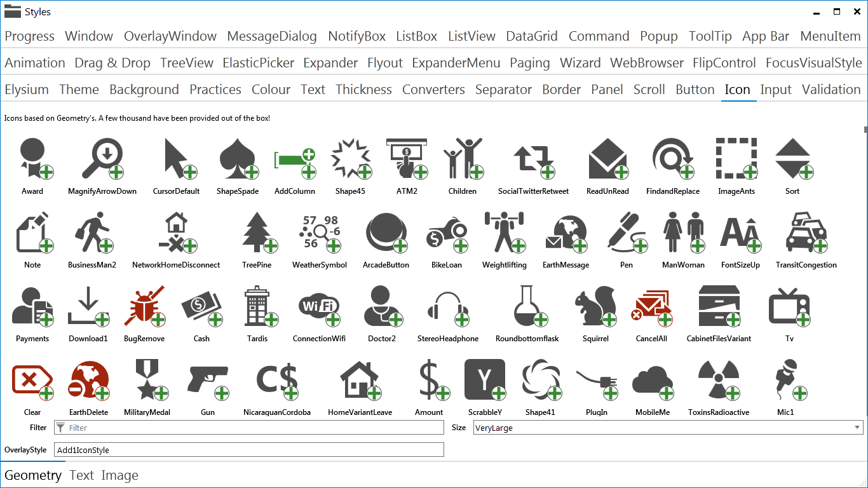The width and height of the screenshot is (868, 488).
Task: Switch to the Image tab
Action: (x=120, y=475)
